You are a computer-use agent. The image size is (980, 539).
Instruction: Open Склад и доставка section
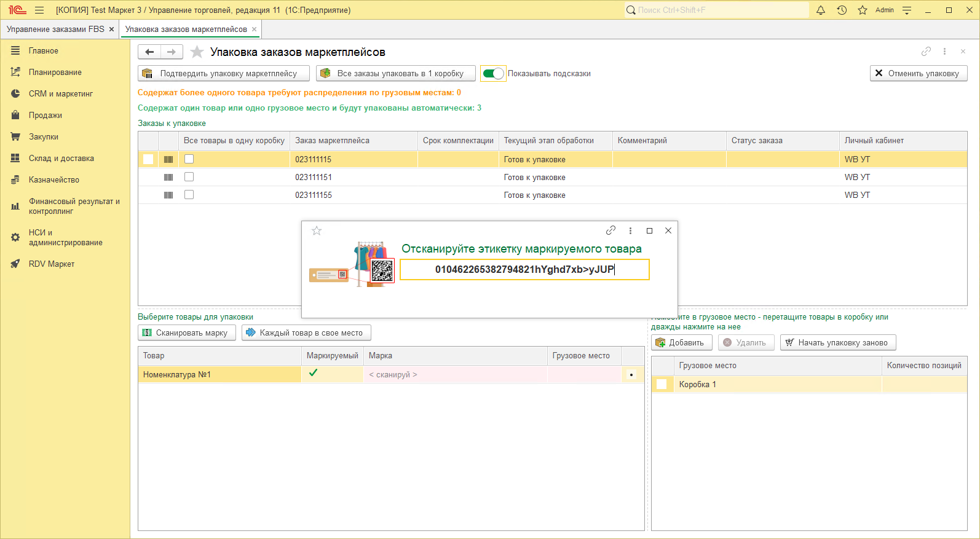(61, 158)
